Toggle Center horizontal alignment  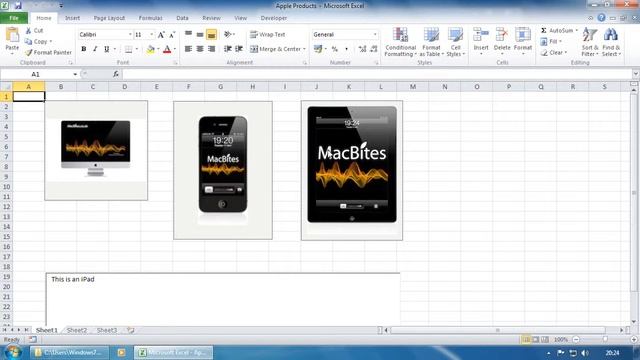[200, 49]
